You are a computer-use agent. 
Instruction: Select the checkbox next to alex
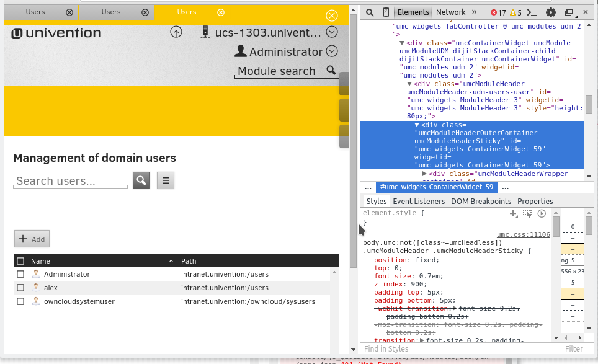point(20,288)
